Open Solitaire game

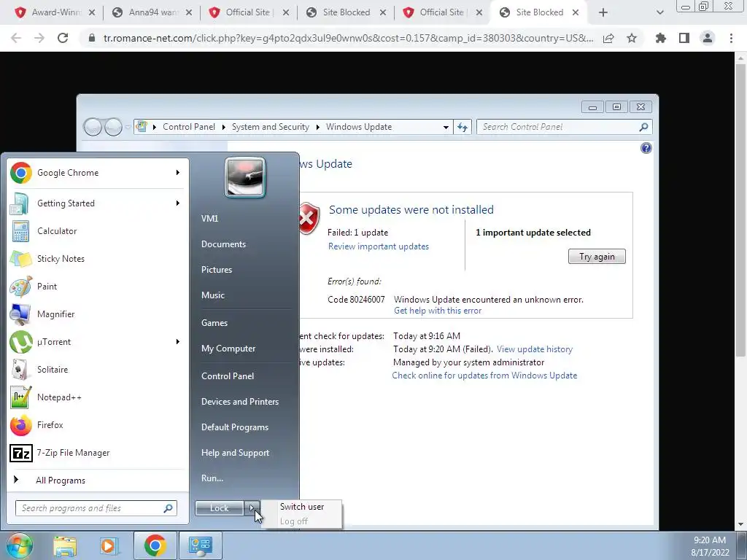[97, 370]
